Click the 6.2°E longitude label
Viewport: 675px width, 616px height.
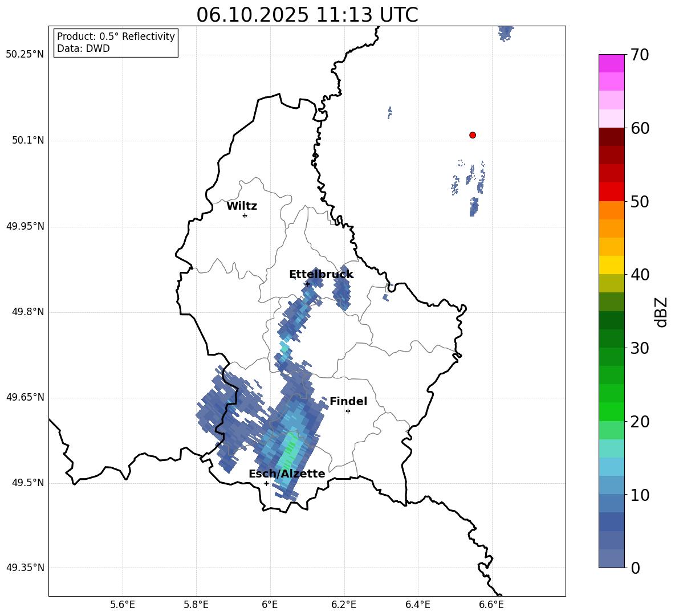344,605
